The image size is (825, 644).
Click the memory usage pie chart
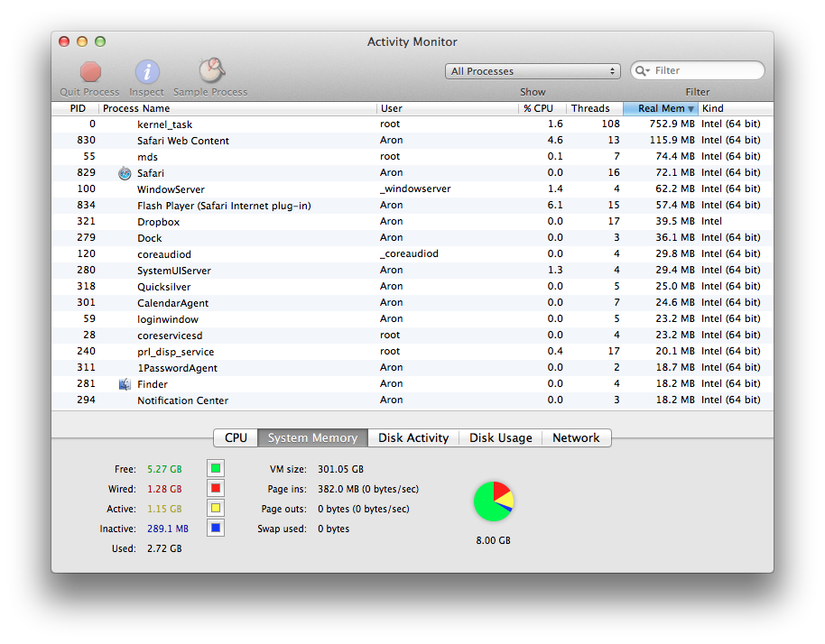click(x=494, y=501)
